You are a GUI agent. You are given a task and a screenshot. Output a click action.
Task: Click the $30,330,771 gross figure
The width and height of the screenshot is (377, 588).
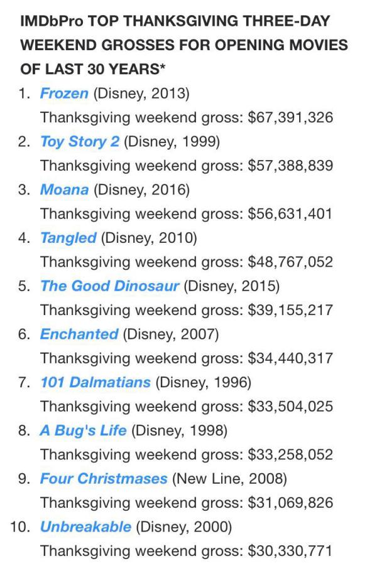click(x=290, y=551)
